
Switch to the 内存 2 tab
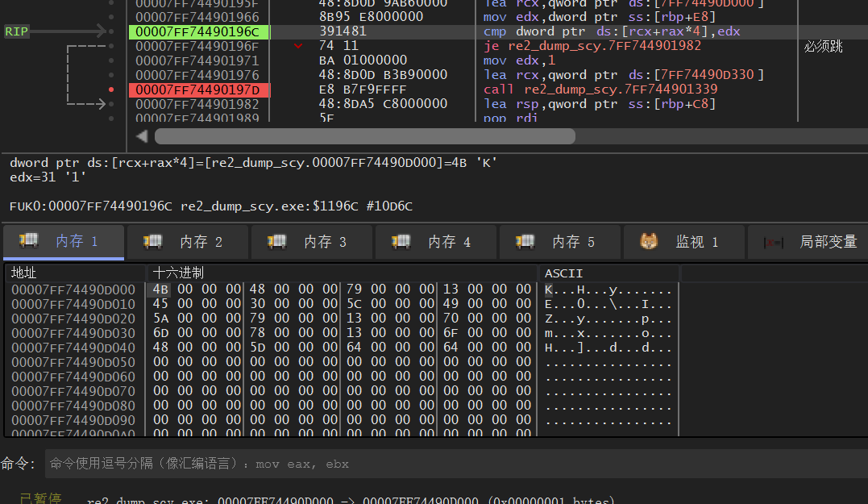(188, 241)
